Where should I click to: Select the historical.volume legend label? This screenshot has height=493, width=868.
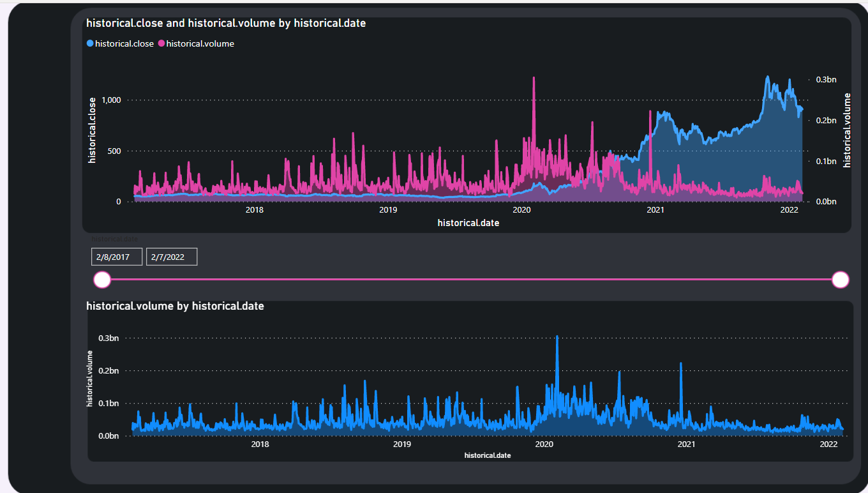(x=200, y=43)
